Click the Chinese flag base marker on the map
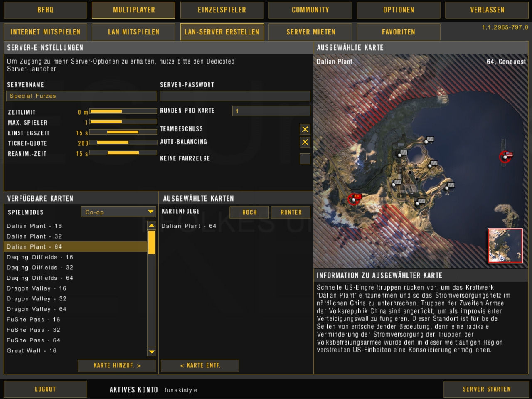This screenshot has height=399, width=532. [x=354, y=199]
